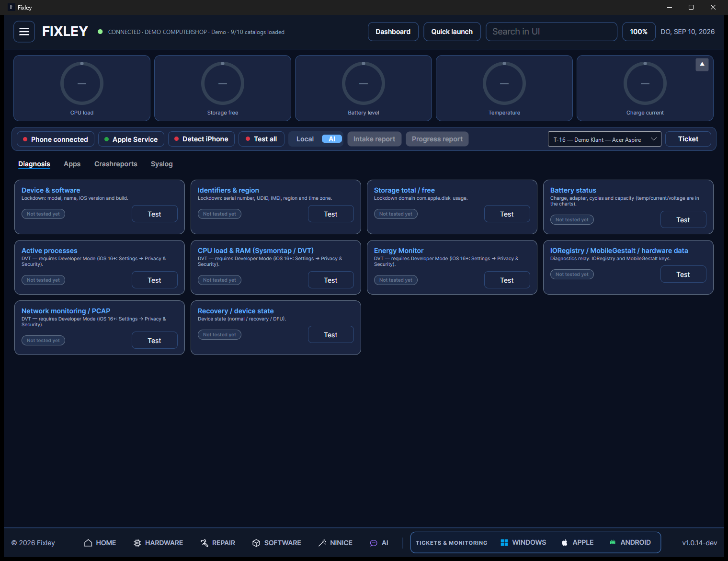728x561 pixels.
Task: Switch to Windows monitoring
Action: pyautogui.click(x=523, y=542)
